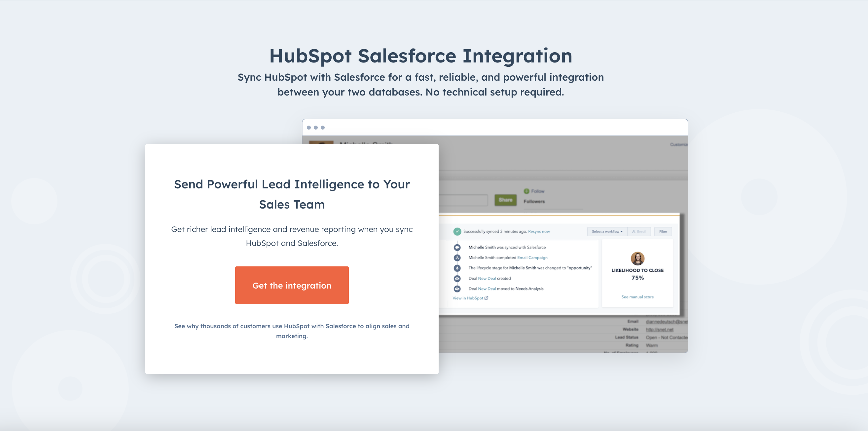Click the workflow icon beside Email Campaign entry
Screen dimensions: 868x431
(457, 258)
